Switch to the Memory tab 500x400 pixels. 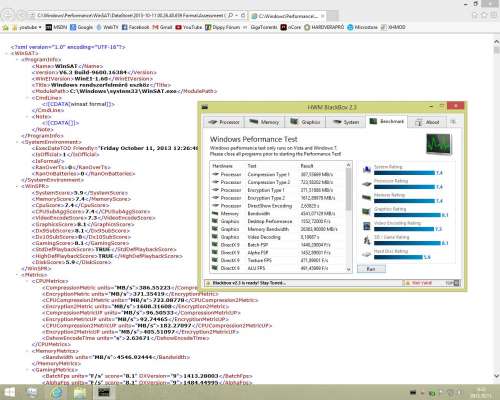264,122
